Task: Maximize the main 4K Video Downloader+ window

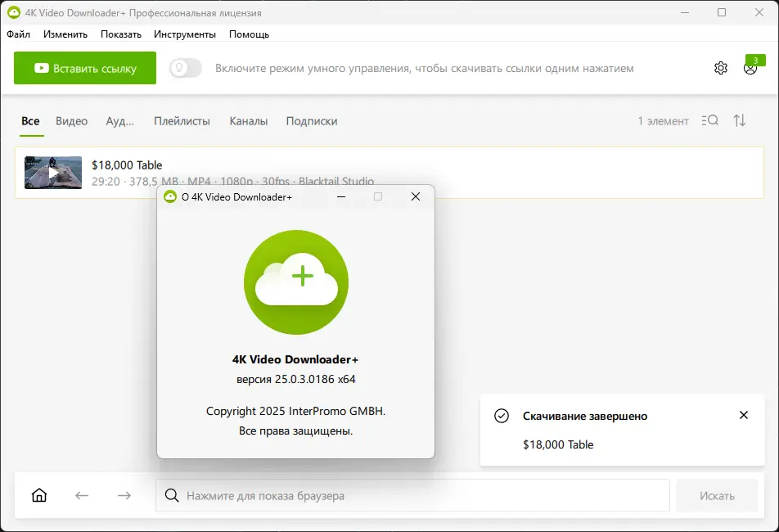Action: tap(722, 12)
